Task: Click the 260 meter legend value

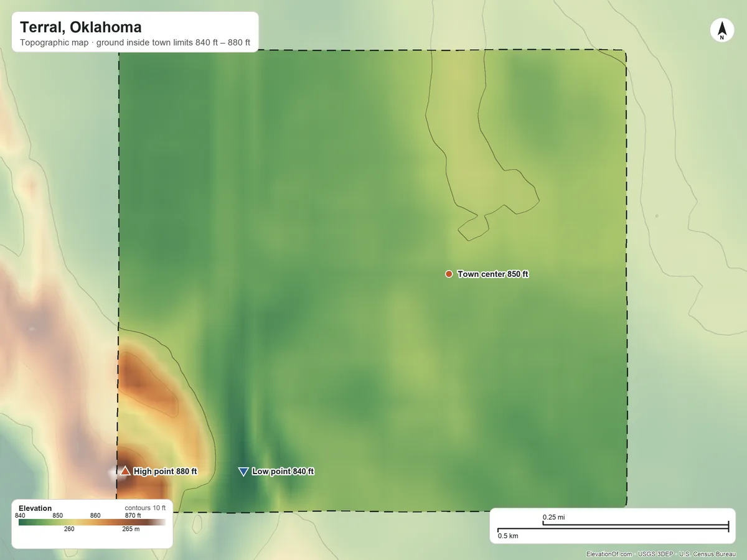Action: tap(69, 530)
